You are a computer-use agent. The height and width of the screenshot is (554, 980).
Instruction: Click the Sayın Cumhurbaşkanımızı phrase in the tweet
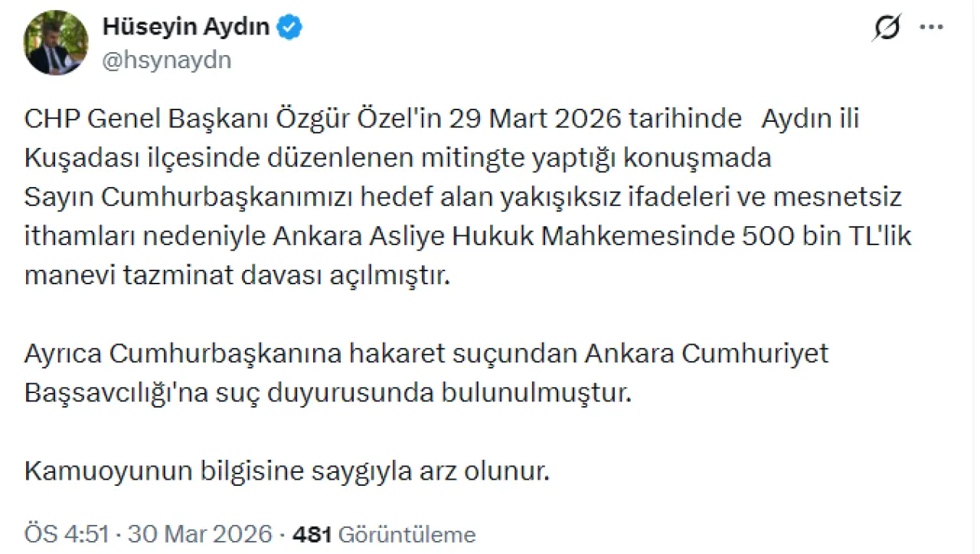[174, 198]
